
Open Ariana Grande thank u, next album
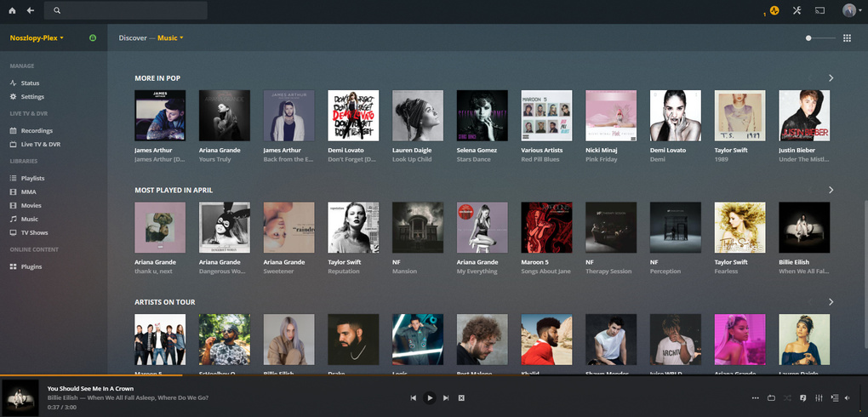coord(160,227)
